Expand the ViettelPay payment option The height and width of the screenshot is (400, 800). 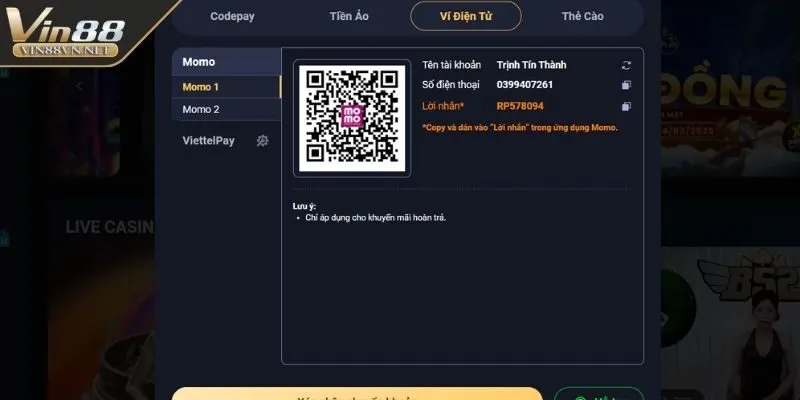208,141
